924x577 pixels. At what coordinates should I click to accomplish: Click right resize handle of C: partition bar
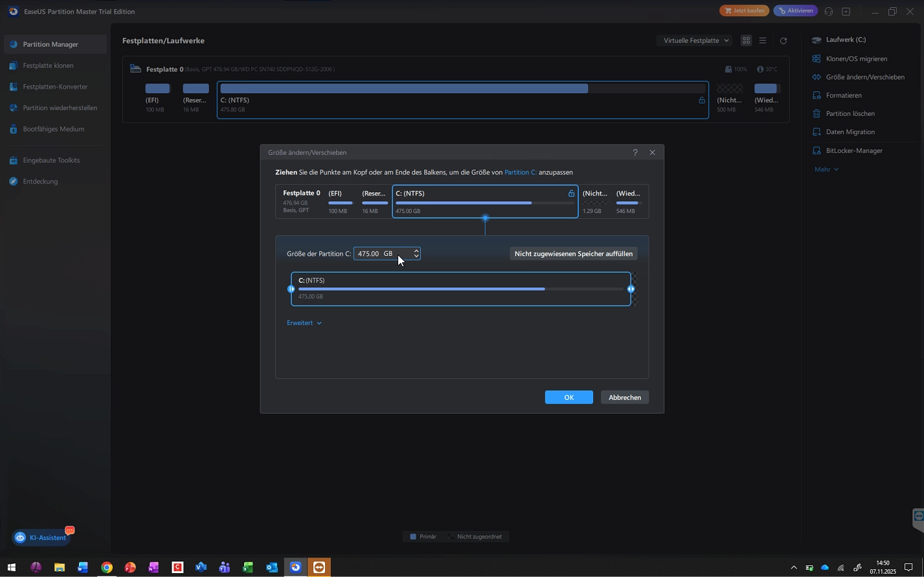[631, 289]
